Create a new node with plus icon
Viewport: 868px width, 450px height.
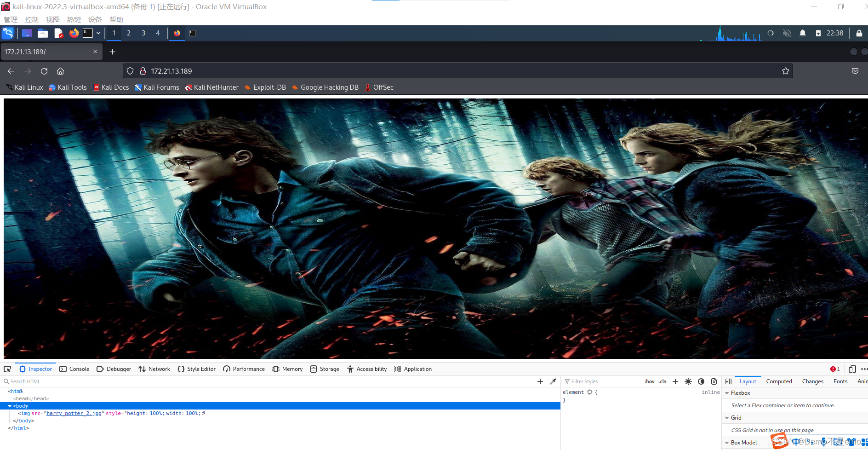point(540,381)
